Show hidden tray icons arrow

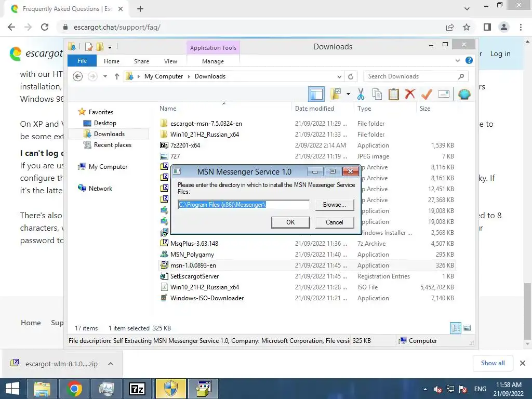[x=425, y=389]
